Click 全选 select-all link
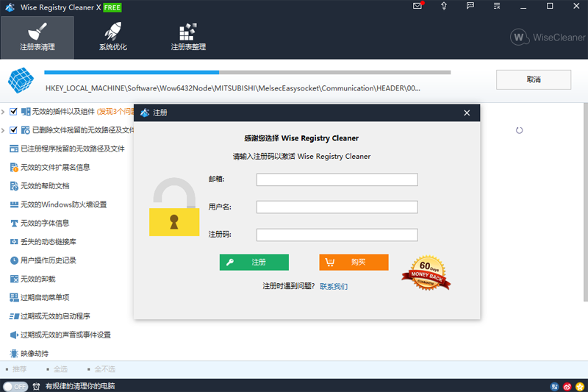This screenshot has height=392, width=588. [60, 369]
